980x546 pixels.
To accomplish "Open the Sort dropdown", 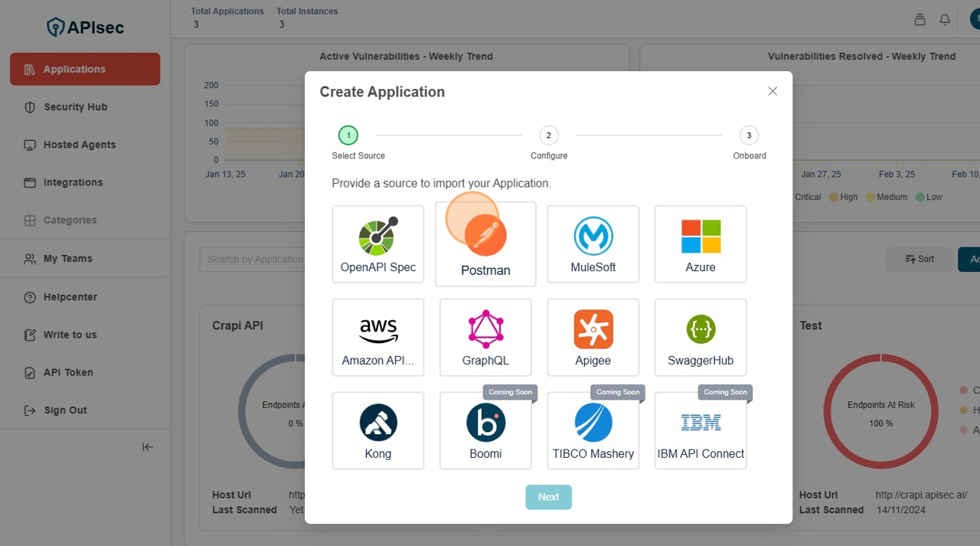I will (919, 259).
